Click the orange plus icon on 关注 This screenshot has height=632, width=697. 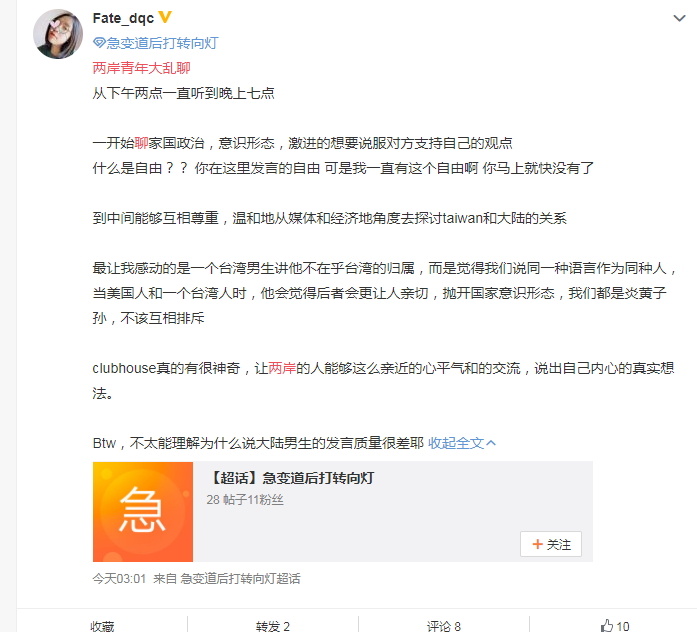[537, 544]
